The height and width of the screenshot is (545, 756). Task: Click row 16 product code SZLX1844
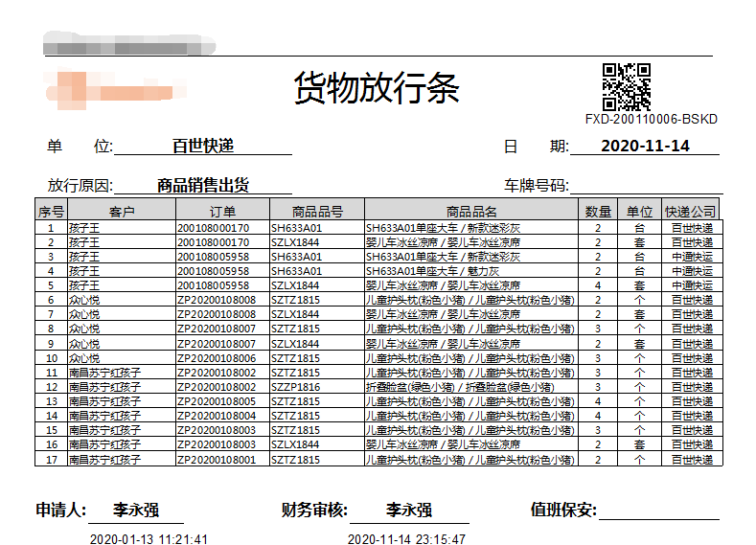(295, 444)
